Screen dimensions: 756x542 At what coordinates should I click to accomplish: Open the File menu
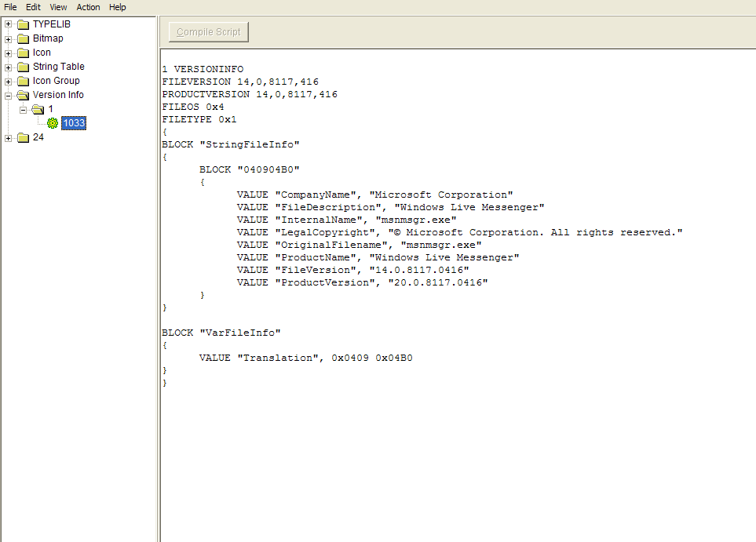click(x=10, y=7)
